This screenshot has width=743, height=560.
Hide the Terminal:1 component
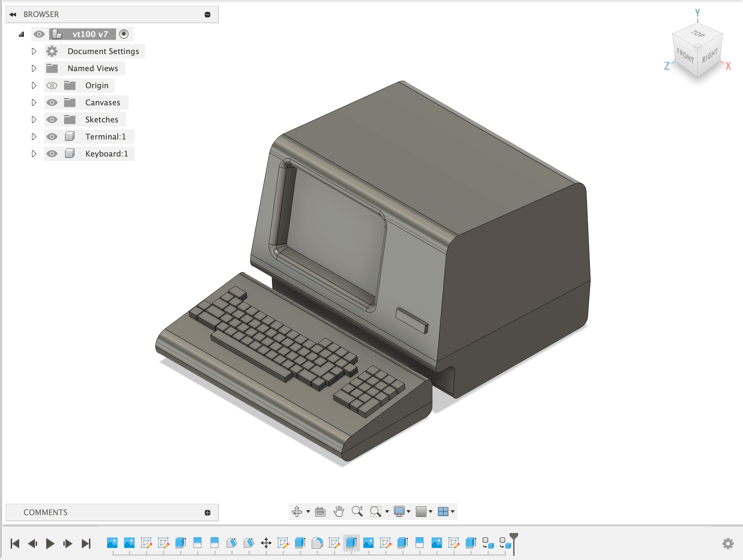click(52, 137)
